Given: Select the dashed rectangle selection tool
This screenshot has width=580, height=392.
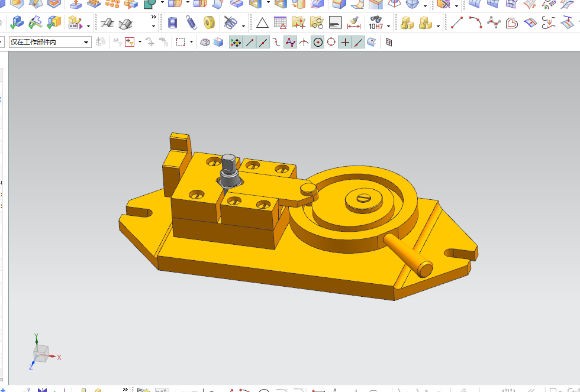Looking at the screenshot, I should tap(181, 42).
